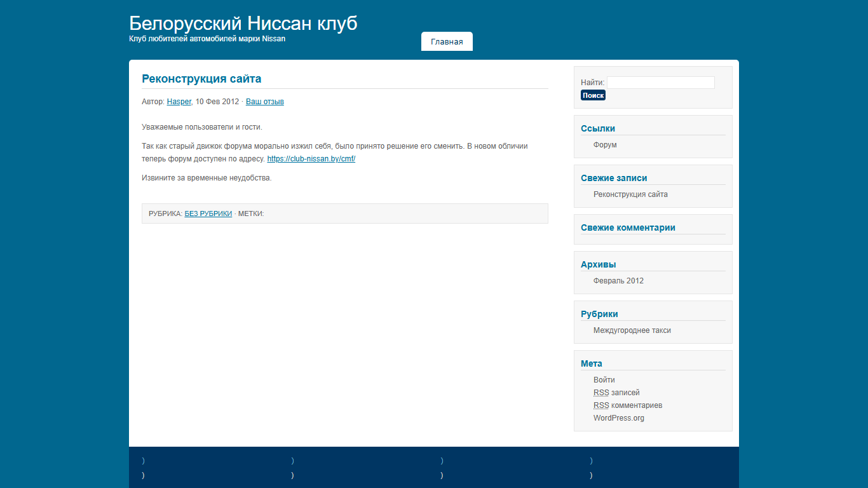Open author Hasper's profile link

click(179, 102)
